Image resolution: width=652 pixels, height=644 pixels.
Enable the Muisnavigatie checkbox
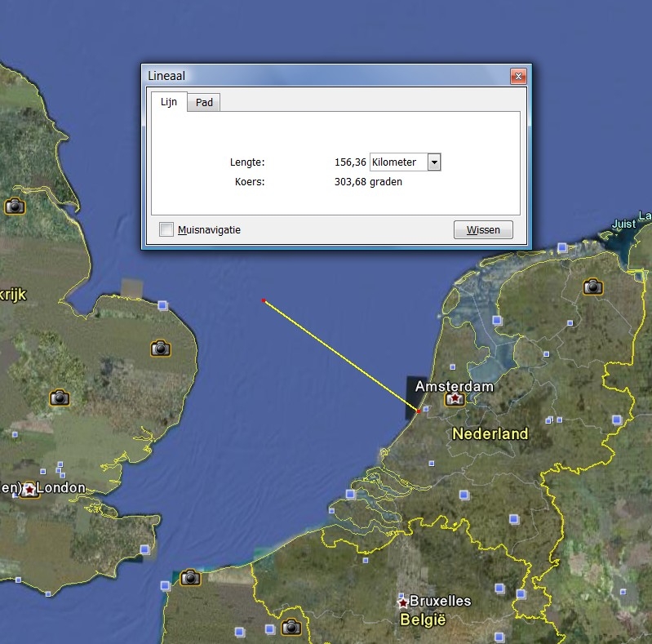[166, 229]
